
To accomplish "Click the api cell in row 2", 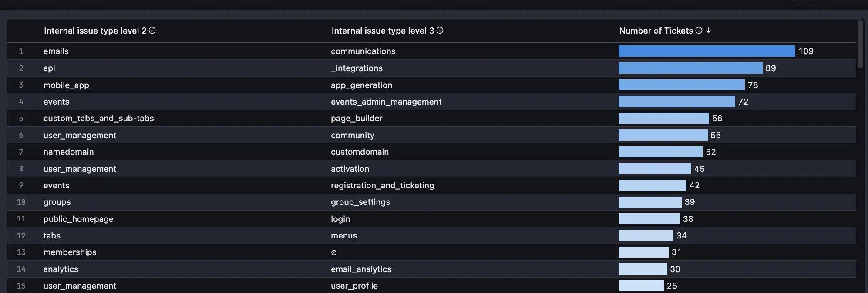I will click(x=49, y=68).
